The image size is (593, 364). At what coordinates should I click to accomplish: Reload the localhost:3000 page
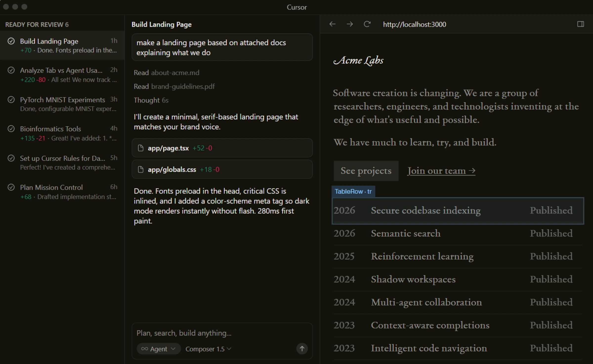click(367, 24)
